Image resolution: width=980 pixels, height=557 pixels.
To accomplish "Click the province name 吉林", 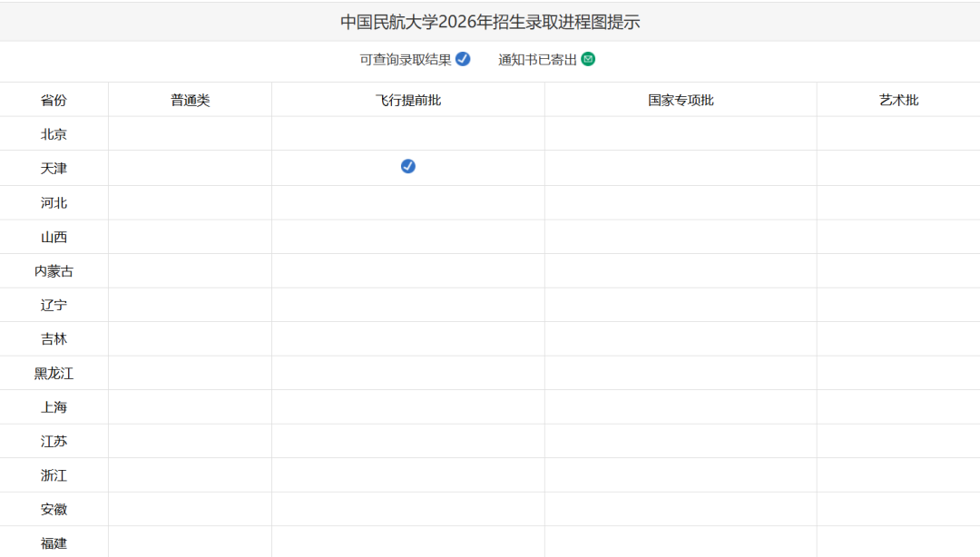I will click(54, 338).
